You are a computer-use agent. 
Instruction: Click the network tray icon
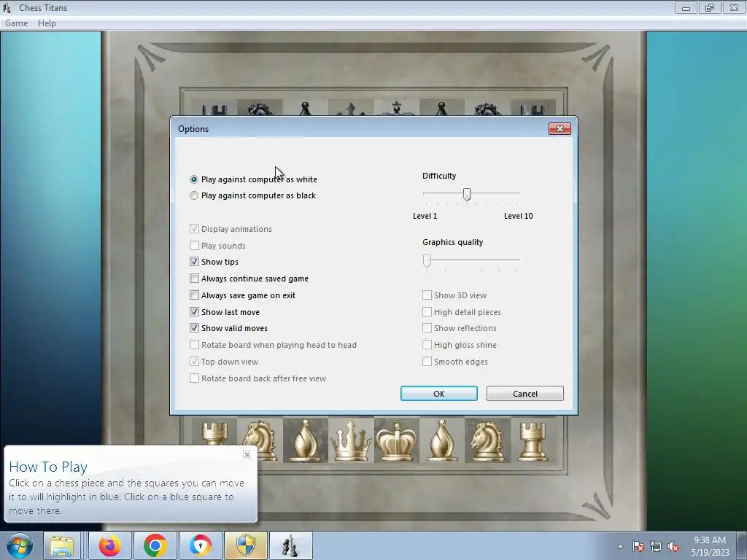coord(656,546)
